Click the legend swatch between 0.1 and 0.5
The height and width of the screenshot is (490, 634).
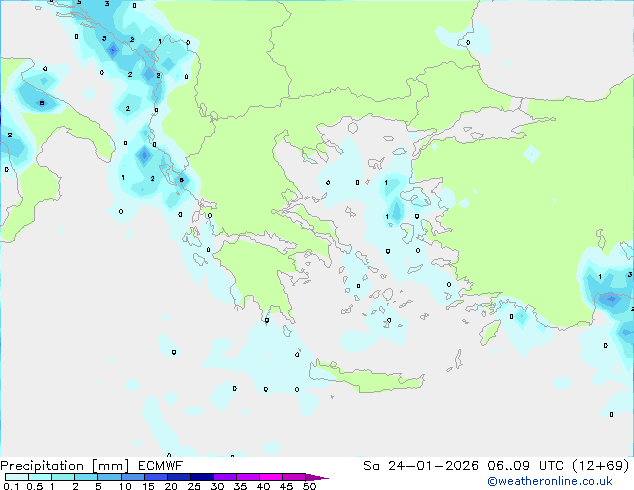point(17,477)
